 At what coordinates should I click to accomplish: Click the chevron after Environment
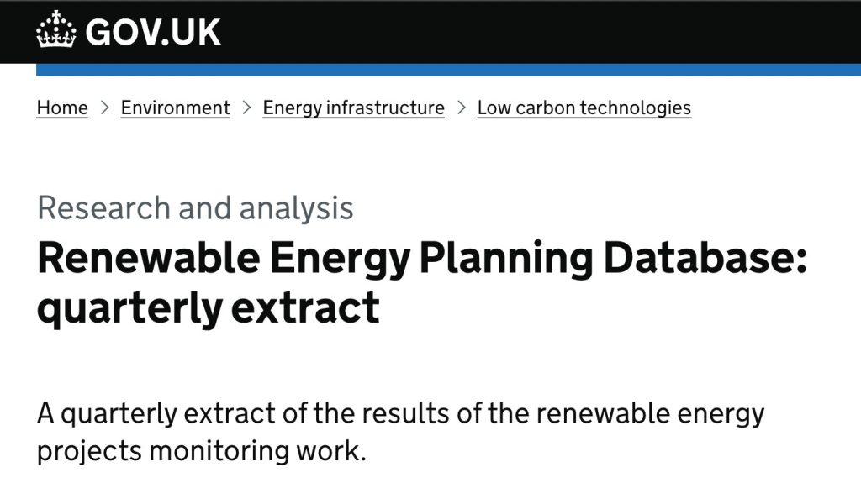coord(246,108)
